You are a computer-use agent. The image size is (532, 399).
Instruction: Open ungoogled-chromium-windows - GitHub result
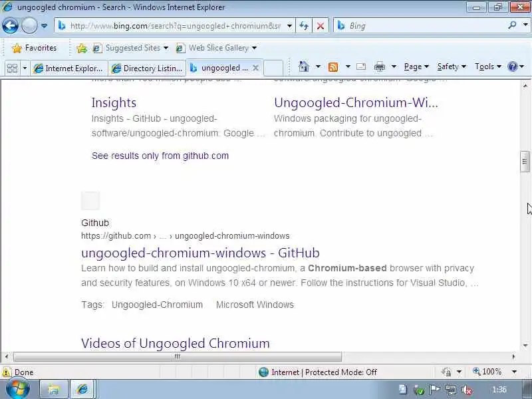(200, 253)
